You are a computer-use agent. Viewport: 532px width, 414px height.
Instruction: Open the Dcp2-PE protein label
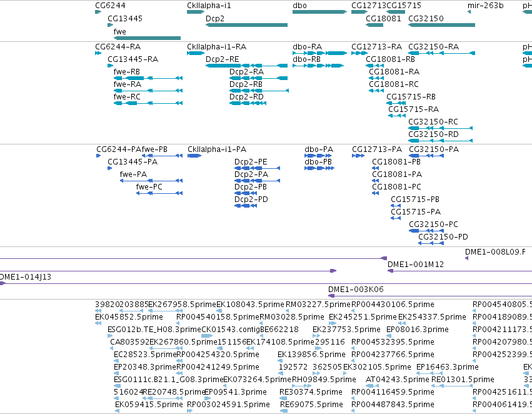251,162
